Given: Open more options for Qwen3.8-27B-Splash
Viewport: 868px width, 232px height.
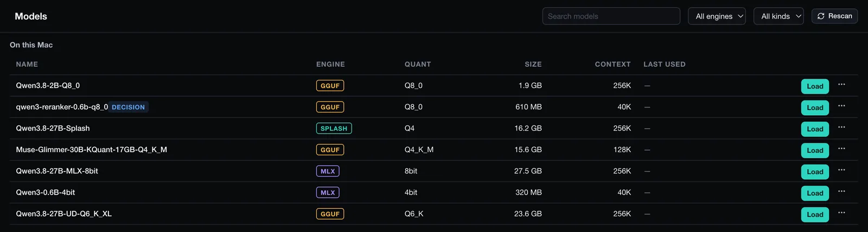Looking at the screenshot, I should coord(841,127).
